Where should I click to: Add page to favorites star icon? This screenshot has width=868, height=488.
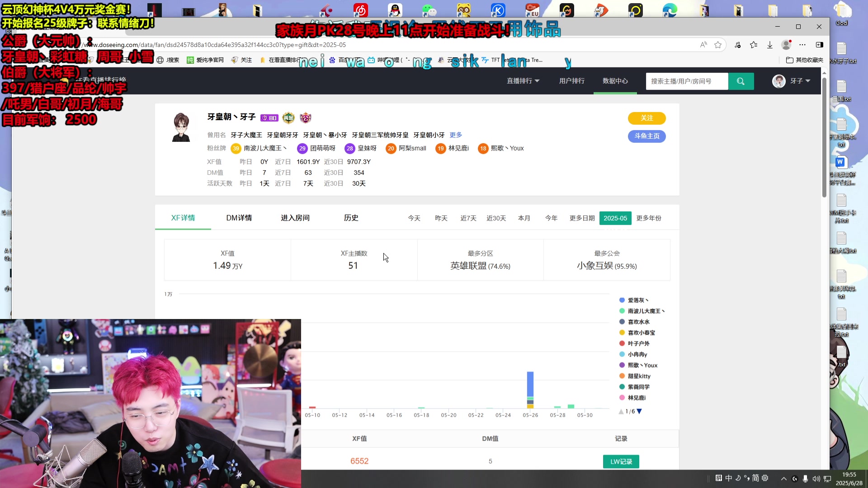718,45
